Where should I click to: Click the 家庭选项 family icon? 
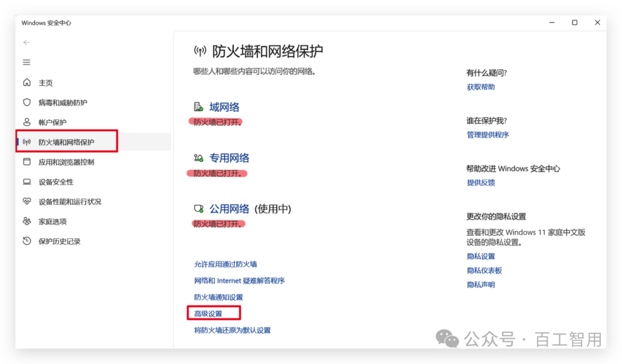(26, 221)
